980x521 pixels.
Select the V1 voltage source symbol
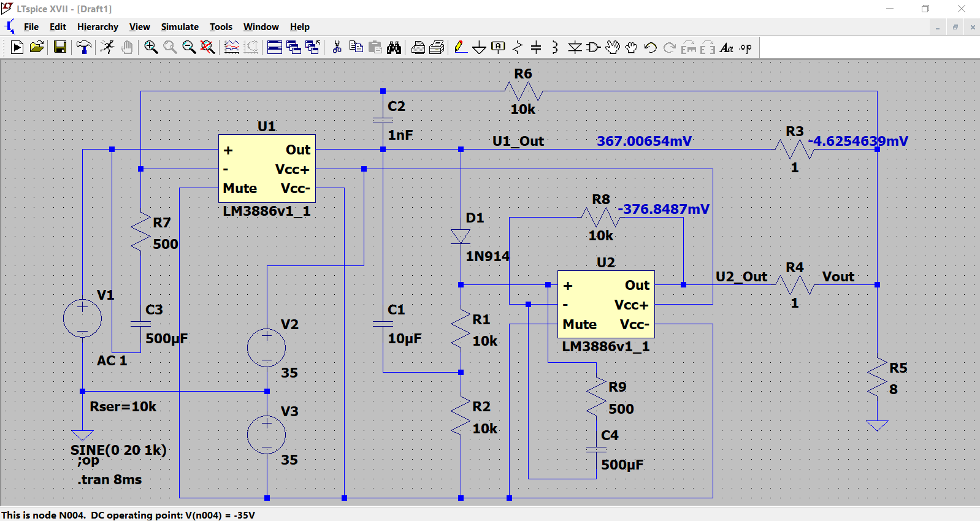point(82,319)
